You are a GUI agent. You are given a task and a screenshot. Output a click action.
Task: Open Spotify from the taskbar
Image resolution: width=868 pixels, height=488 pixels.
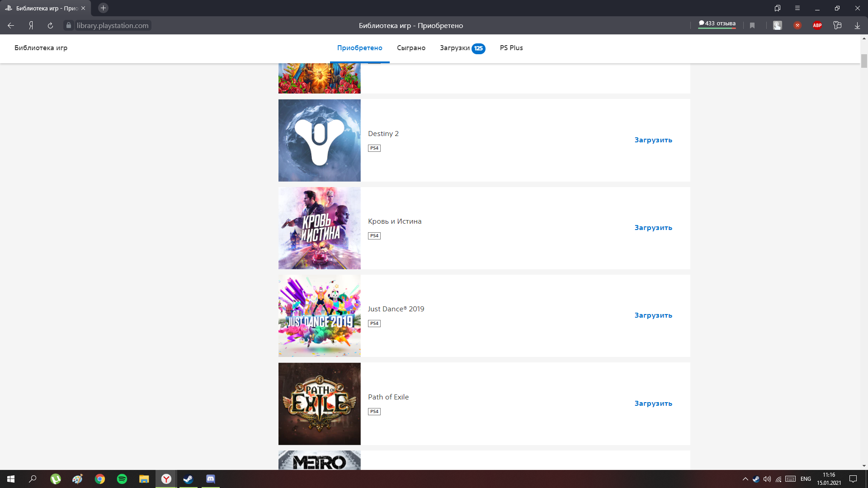pyautogui.click(x=122, y=479)
